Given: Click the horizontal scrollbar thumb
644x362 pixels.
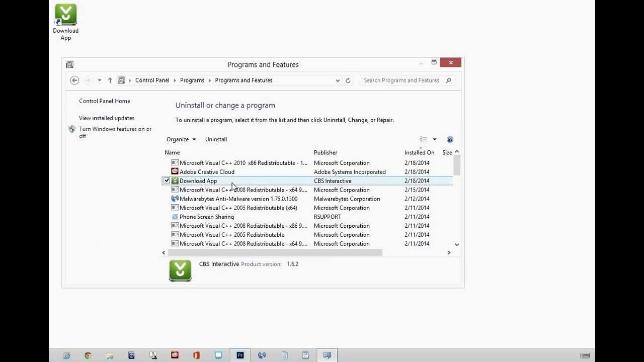Looking at the screenshot, I should coord(275,253).
